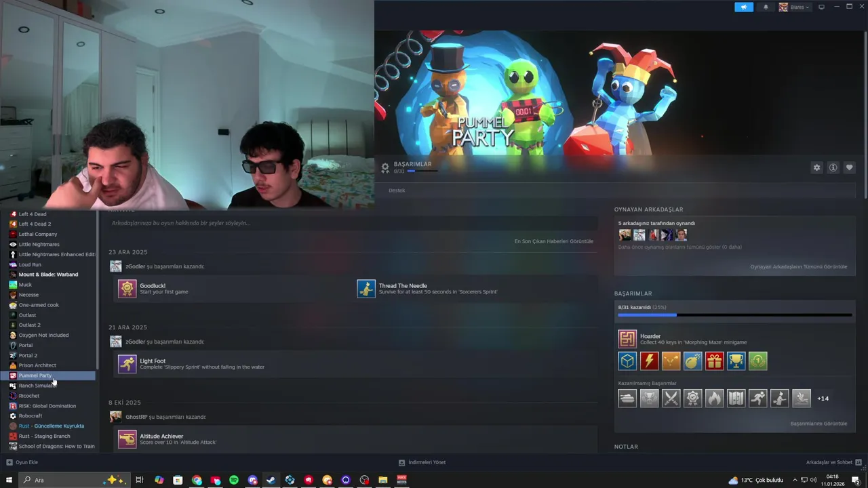The image size is (868, 488).
Task: Open zGodler avatar in 23 Ara activity
Action: click(116, 266)
